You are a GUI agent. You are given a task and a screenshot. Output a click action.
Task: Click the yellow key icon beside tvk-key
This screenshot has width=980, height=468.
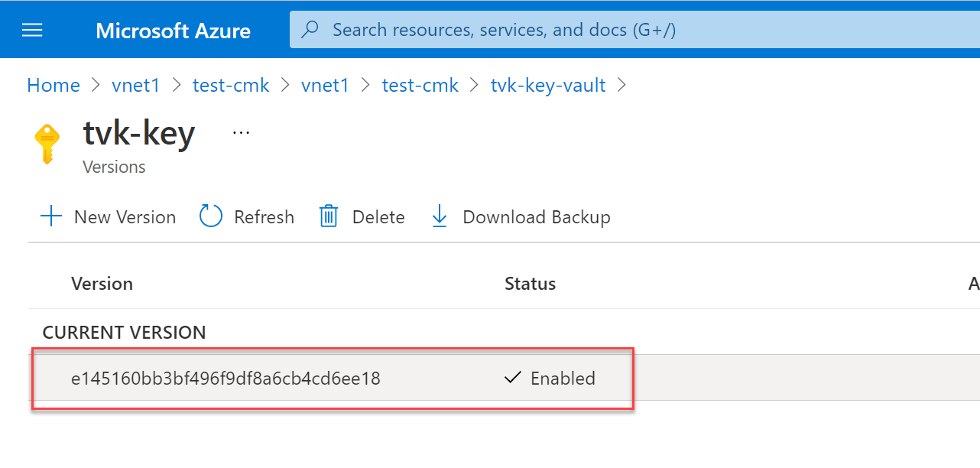click(x=47, y=144)
